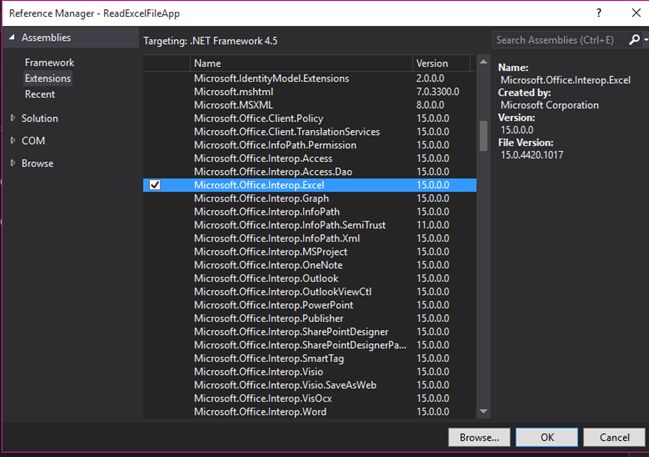649x457 pixels.
Task: Expand the Browse section
Action: pos(12,163)
